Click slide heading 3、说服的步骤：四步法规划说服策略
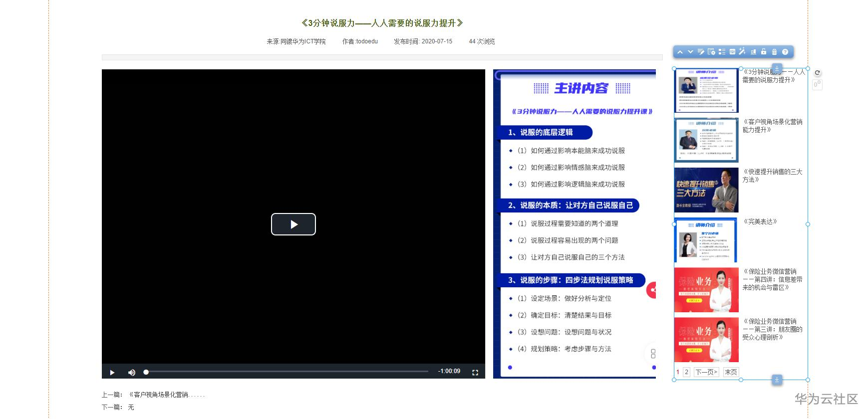 pos(571,280)
